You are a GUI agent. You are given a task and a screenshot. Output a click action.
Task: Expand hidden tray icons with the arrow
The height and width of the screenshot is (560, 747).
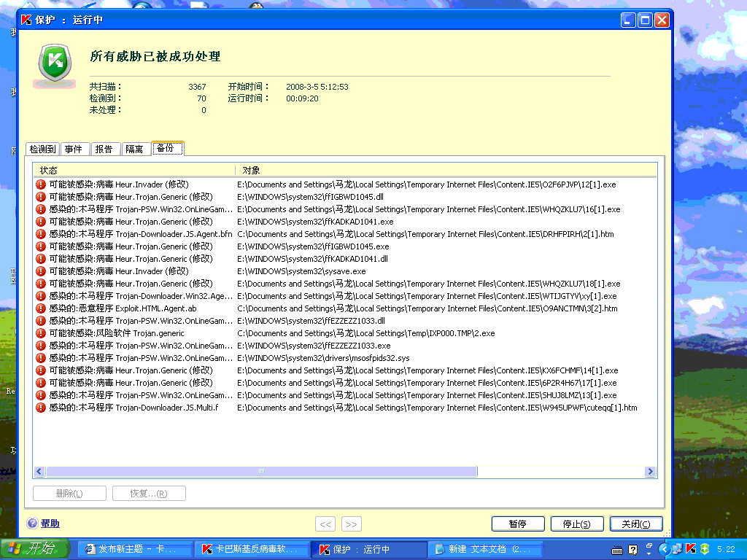[665, 549]
